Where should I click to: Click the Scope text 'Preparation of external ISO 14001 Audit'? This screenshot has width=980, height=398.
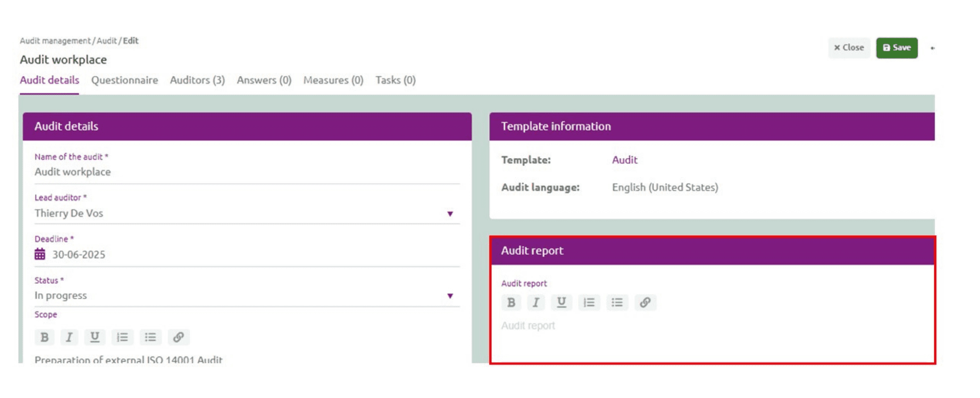click(x=128, y=359)
